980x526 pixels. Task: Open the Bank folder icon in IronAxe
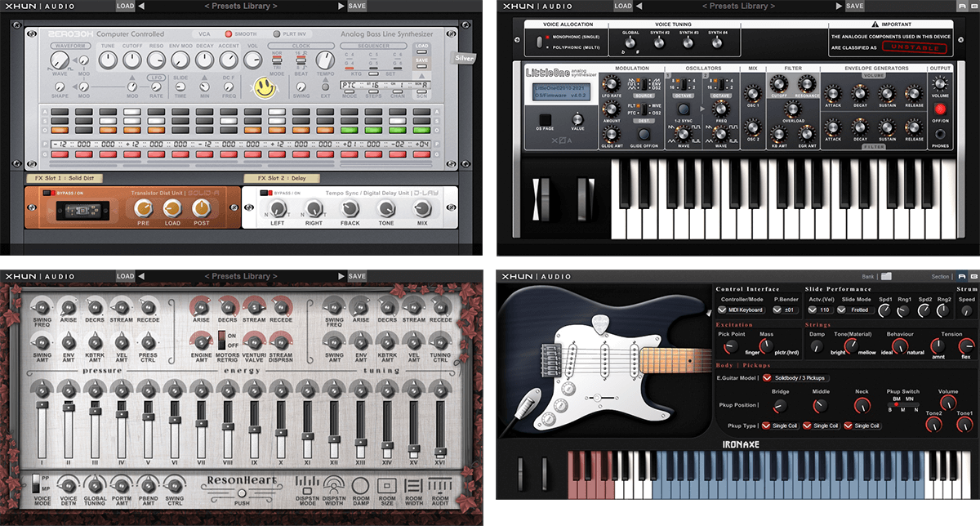tap(886, 276)
